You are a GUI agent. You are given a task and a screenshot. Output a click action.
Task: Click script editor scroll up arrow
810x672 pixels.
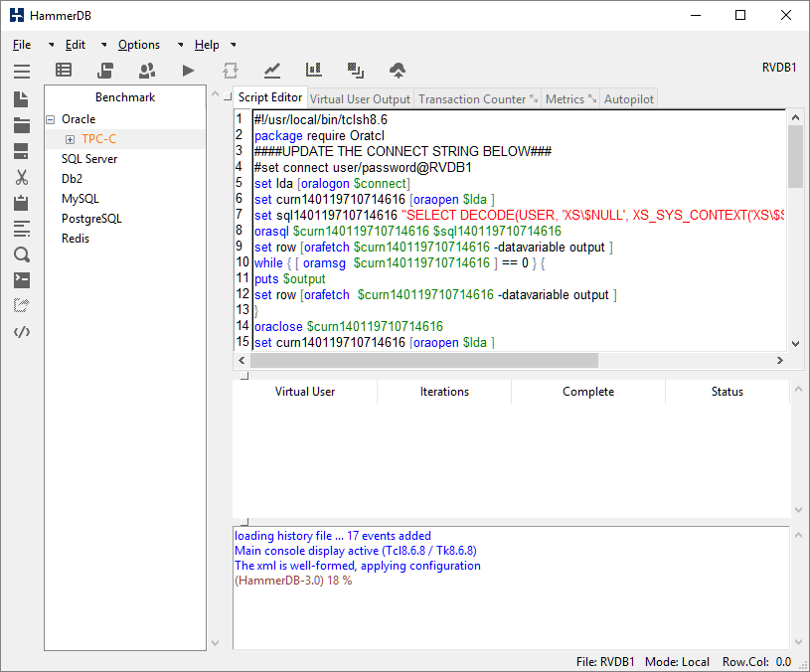tap(795, 117)
